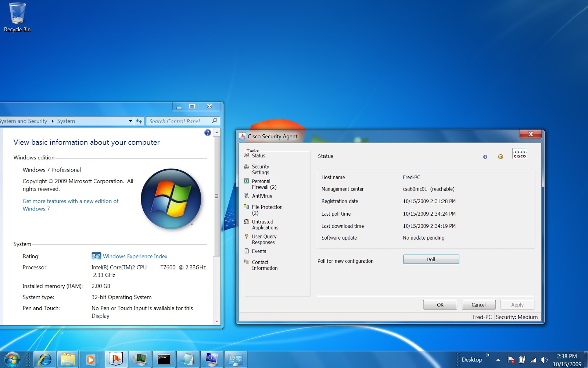The height and width of the screenshot is (368, 588).
Task: Click the Apply button
Action: point(517,305)
